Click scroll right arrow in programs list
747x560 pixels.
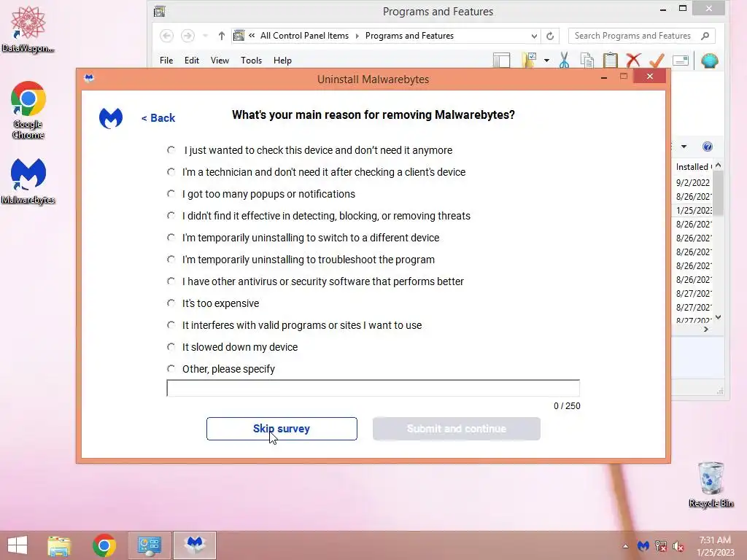point(706,329)
